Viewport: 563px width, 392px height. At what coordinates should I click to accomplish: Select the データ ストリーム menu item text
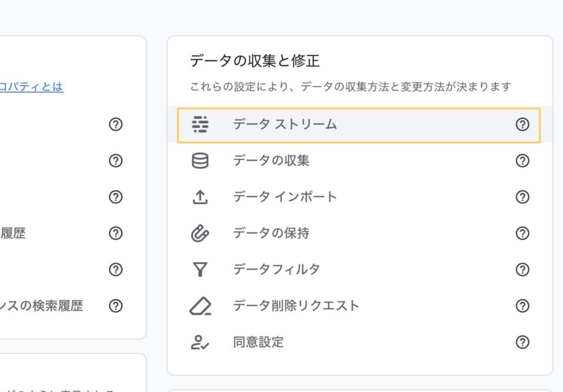coord(285,124)
